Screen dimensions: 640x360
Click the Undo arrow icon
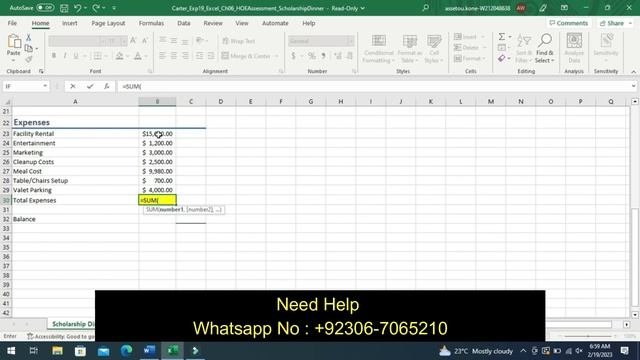[x=78, y=8]
